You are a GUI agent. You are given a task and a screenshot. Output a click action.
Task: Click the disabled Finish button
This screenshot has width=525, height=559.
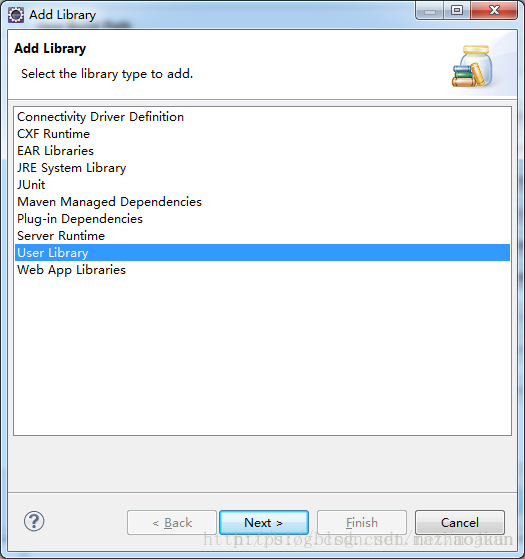click(362, 523)
